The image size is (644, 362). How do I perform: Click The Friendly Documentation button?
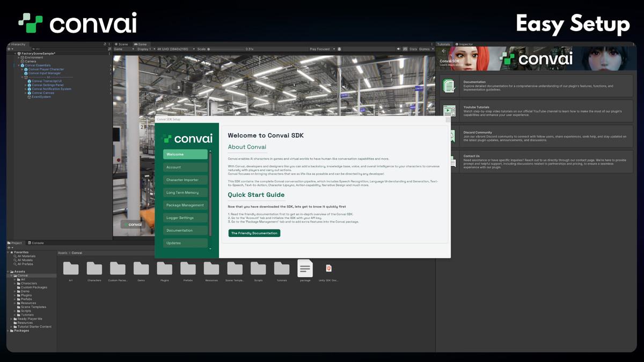[254, 233]
